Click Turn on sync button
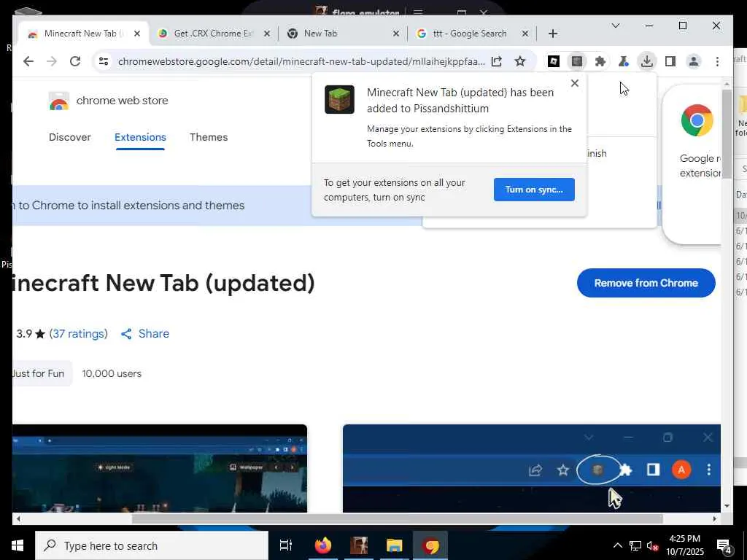The height and width of the screenshot is (560, 747). [534, 190]
